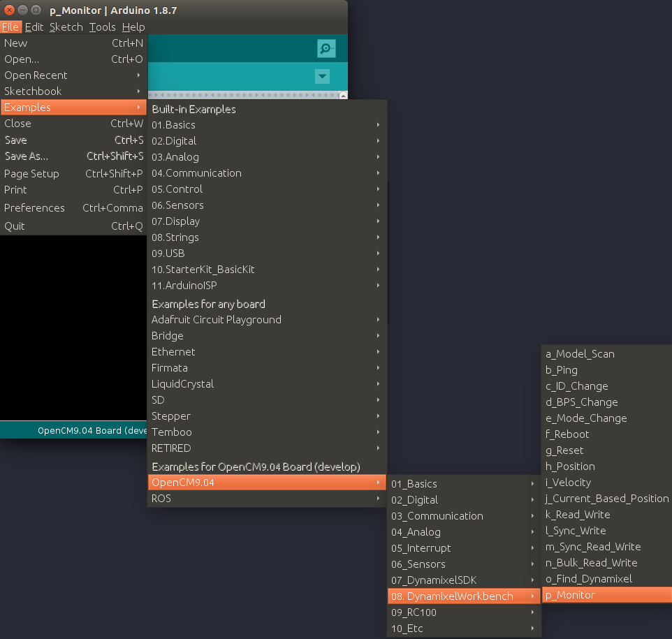Click Save in the File menu

74,140
